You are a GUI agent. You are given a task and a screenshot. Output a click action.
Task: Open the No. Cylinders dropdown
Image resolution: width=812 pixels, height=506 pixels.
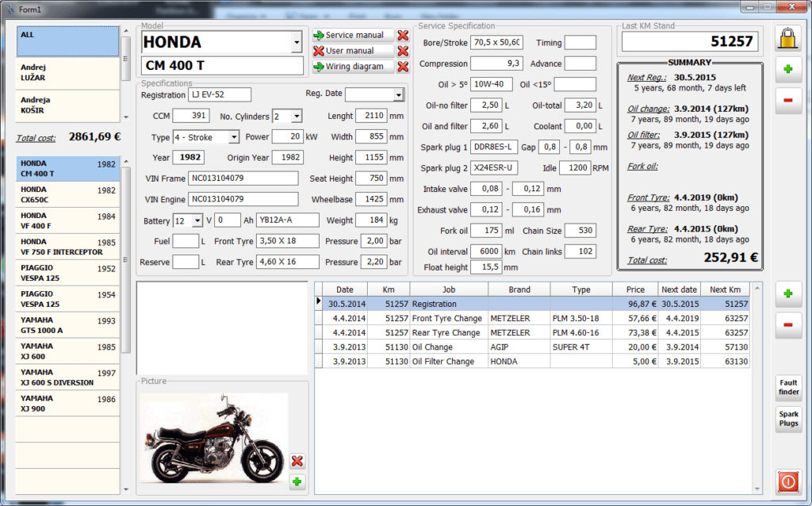(297, 116)
